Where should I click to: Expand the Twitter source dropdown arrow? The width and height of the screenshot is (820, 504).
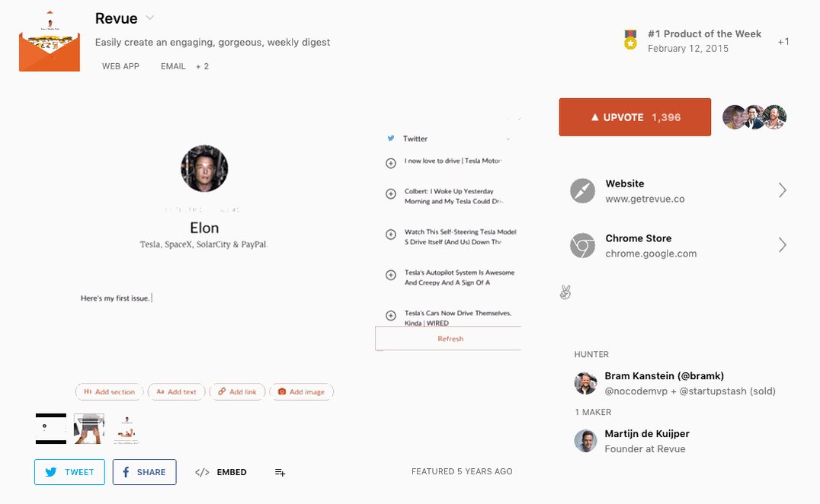508,139
